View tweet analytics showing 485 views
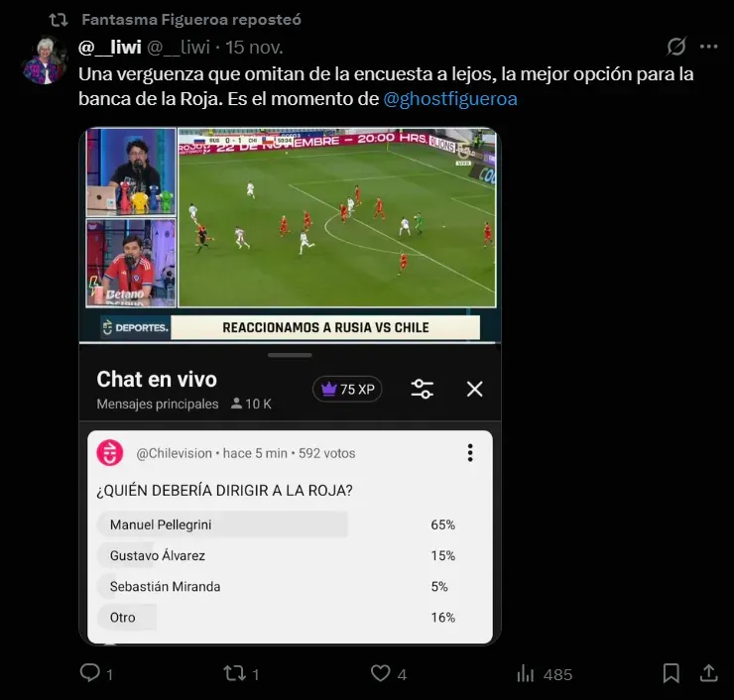This screenshot has height=700, width=734. (545, 674)
